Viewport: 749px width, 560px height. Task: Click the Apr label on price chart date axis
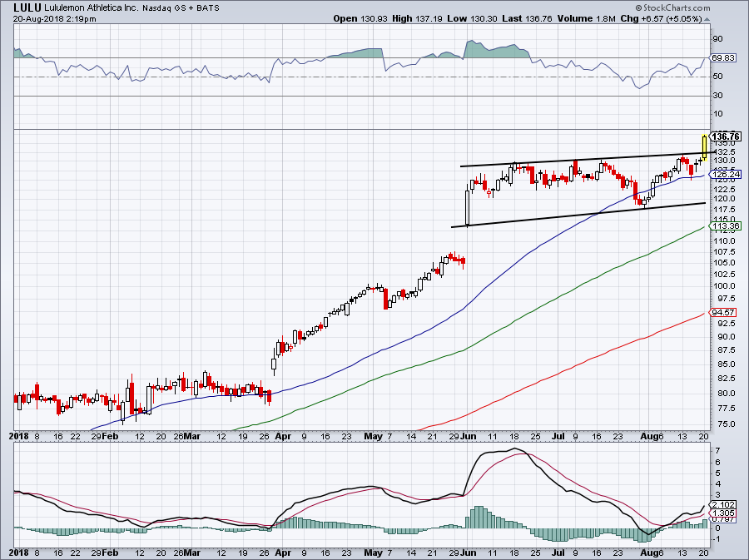(x=283, y=436)
